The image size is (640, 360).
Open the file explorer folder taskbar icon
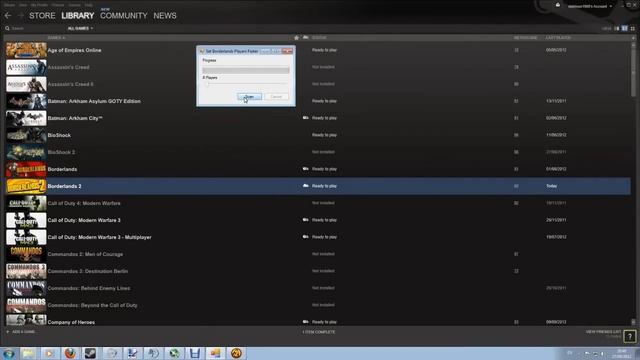click(29, 353)
